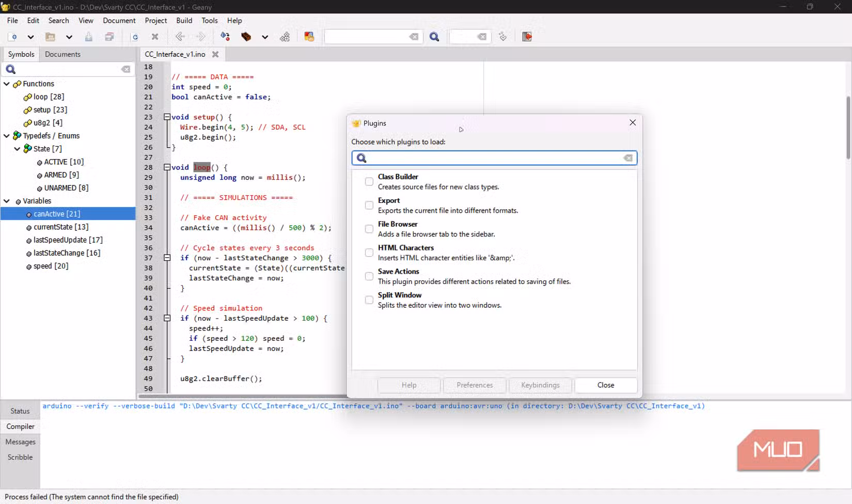Save the current file icon

[x=89, y=37]
